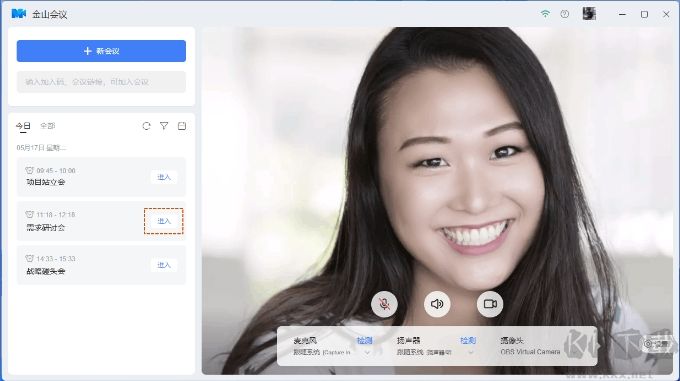Viewport: 680px width, 381px height.
Task: Toggle the speaker button
Action: pos(437,304)
